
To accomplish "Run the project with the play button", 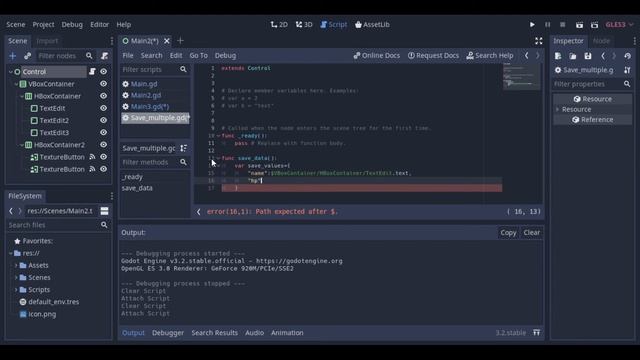I will (532, 24).
